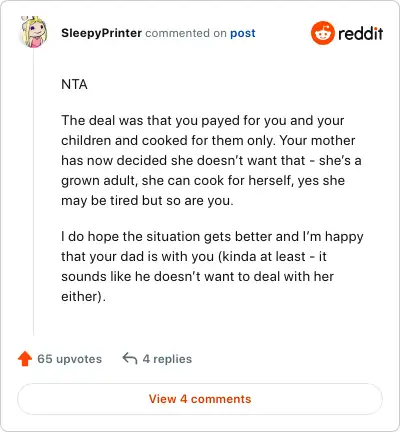Click the reddit wordmark text
Viewport: 400px width, 432px height.
click(x=361, y=34)
